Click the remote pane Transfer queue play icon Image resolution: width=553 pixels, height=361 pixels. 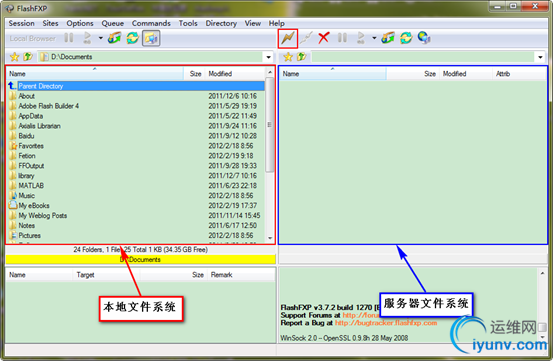point(361,38)
